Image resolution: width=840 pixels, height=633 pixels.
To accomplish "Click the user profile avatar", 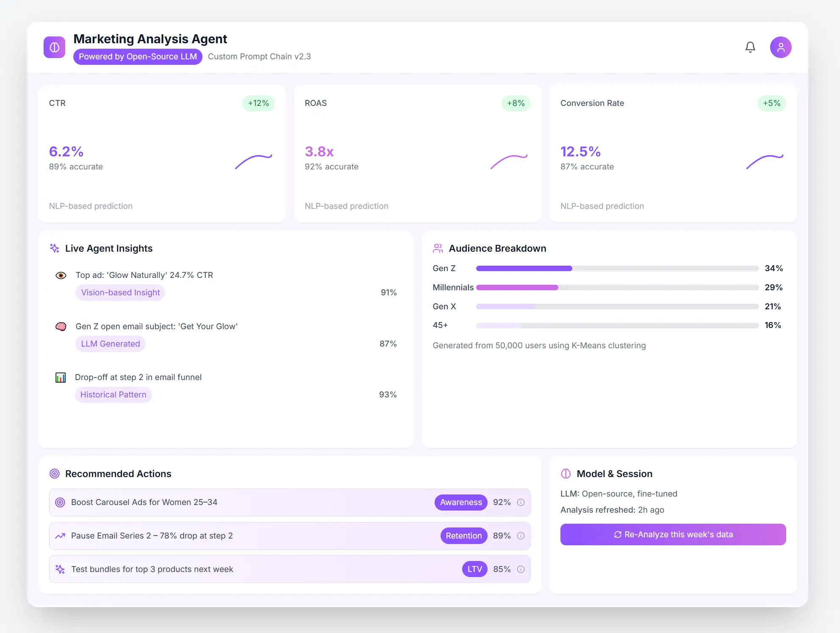I will coord(781,47).
